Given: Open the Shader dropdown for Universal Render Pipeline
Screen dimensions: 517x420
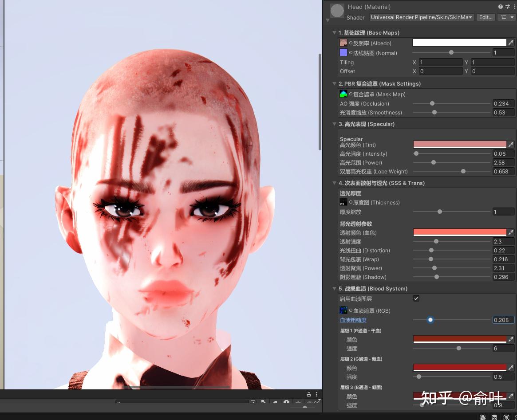Looking at the screenshot, I should click(x=422, y=17).
